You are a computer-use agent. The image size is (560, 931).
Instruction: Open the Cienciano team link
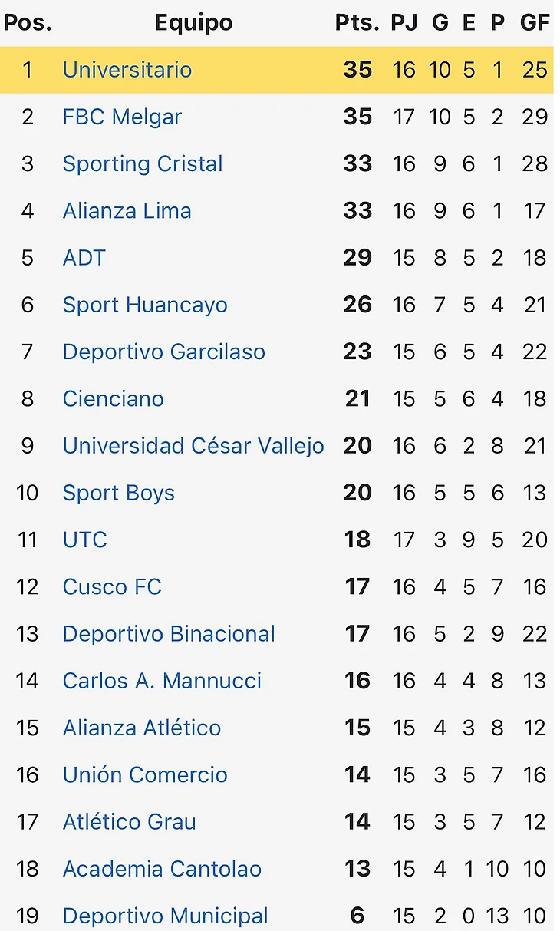pos(113,398)
